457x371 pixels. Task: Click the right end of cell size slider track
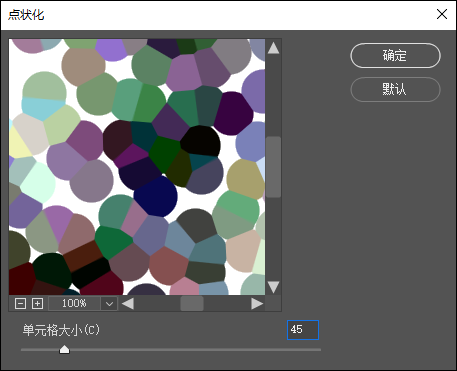318,350
